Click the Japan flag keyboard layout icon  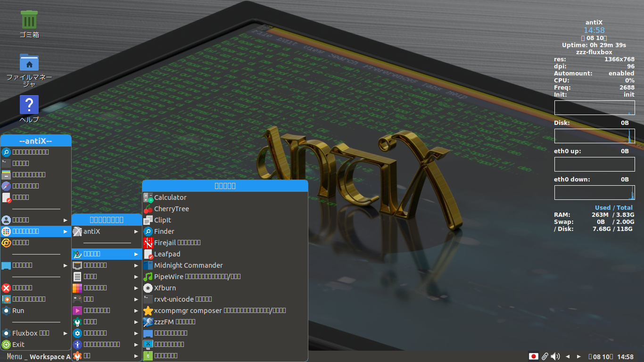534,356
